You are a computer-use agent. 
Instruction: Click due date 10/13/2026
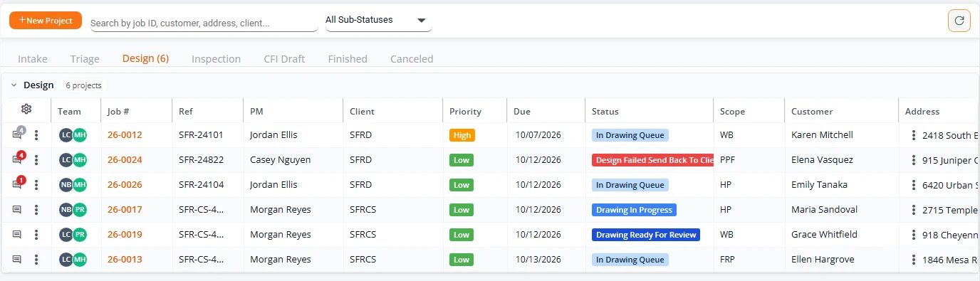click(538, 260)
